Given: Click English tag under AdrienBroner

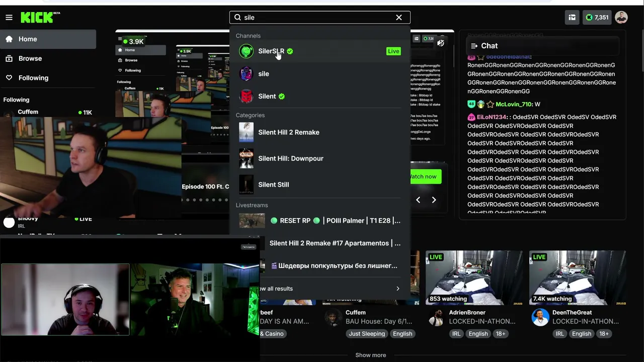Looking at the screenshot, I should click(478, 334).
